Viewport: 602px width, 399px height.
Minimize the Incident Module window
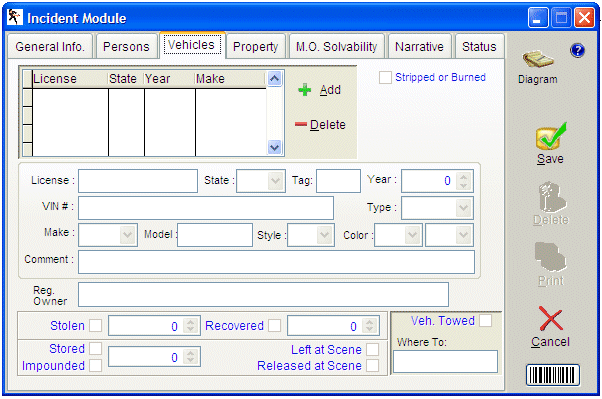[x=538, y=18]
